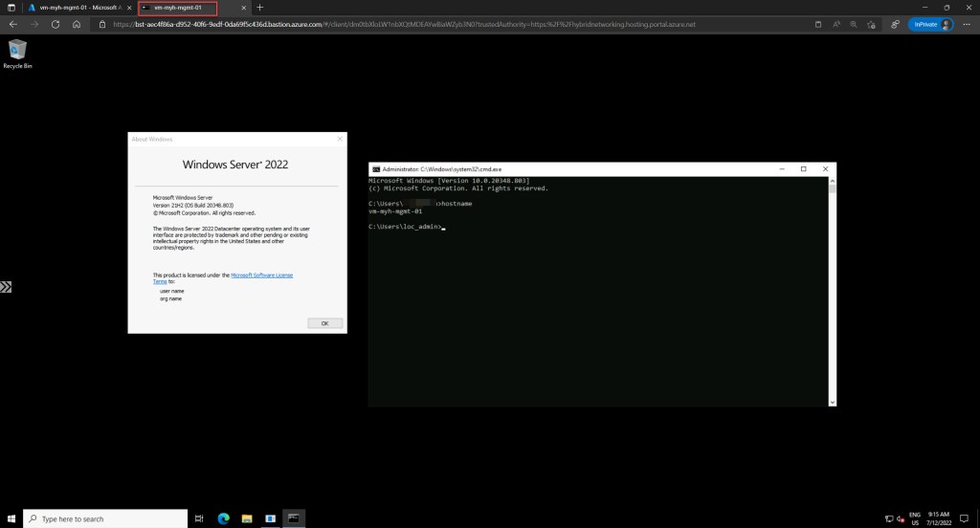
Task: Click the browser address bar URL
Action: 402,24
